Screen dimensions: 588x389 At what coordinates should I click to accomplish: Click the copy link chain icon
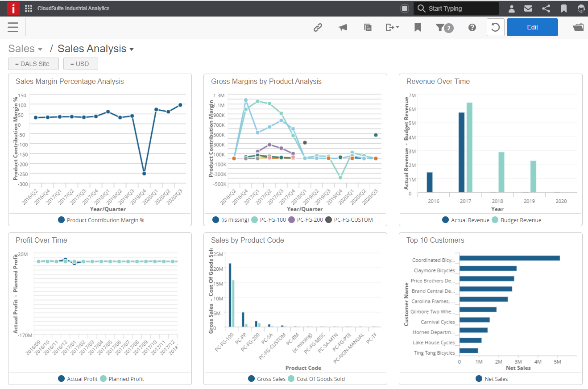coord(318,28)
